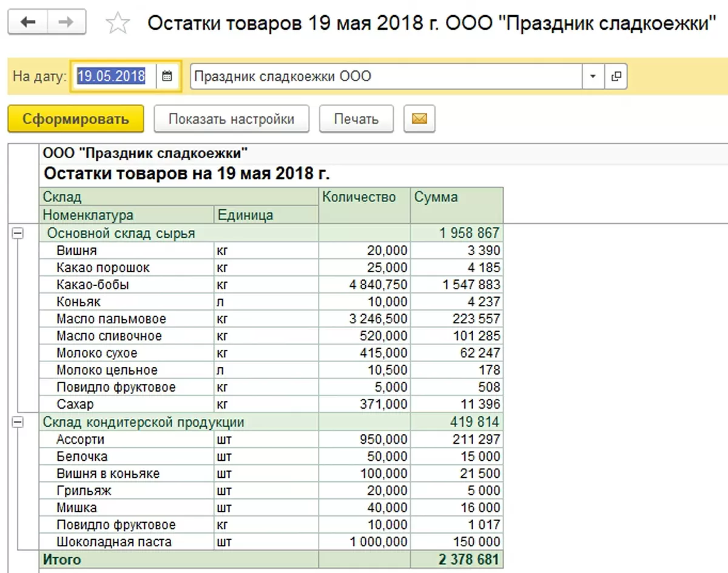Click the Склад header cell

pyautogui.click(x=179, y=197)
